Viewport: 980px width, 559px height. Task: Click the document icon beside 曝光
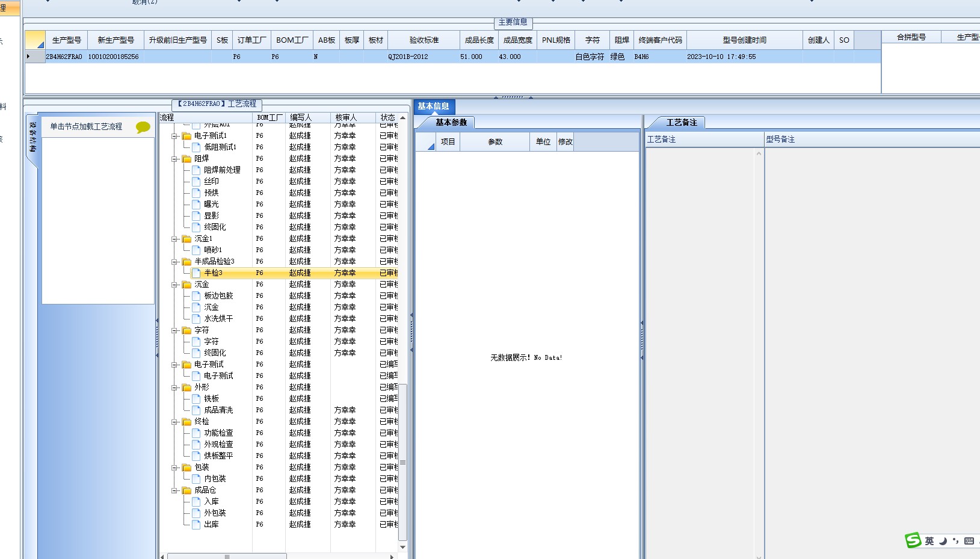(x=196, y=204)
